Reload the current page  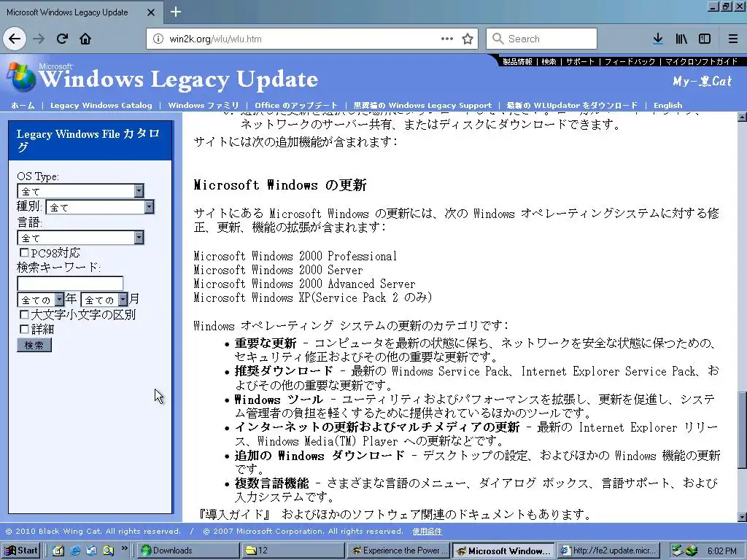(63, 39)
